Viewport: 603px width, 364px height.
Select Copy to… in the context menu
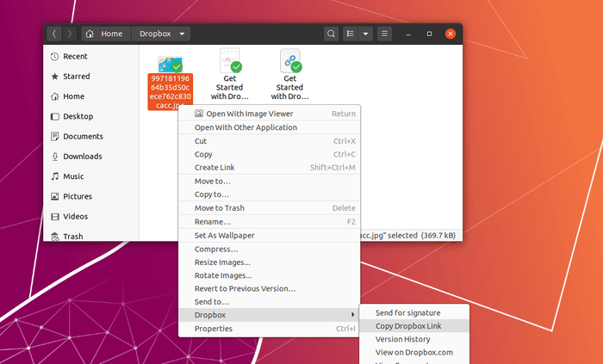[x=269, y=194]
